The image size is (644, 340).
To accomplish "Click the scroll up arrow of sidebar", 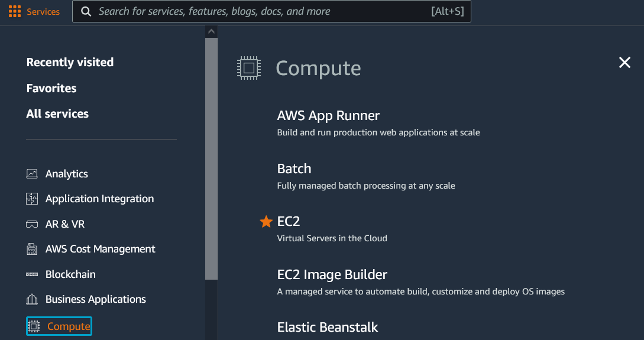I will tap(211, 31).
